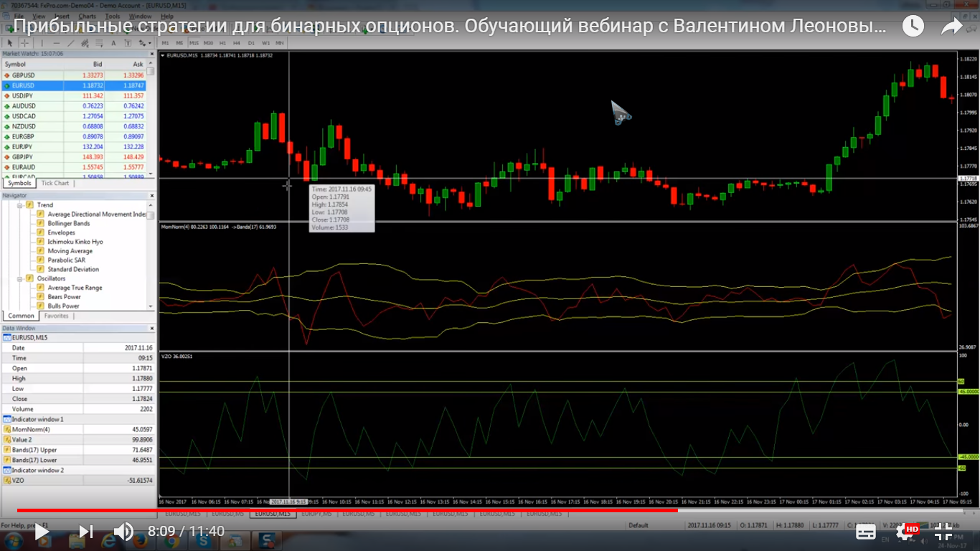Play the YouTube video
Viewport: 980px width, 551px height.
[x=42, y=532]
